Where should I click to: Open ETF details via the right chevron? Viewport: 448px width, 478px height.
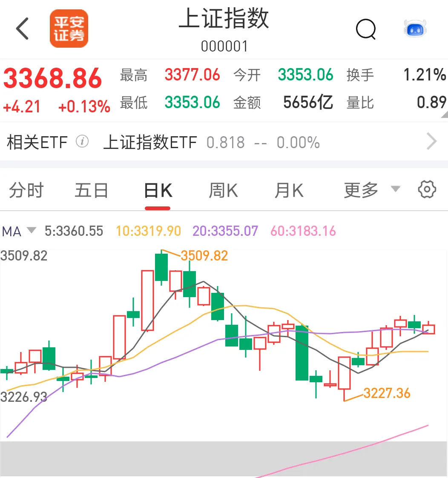(x=432, y=141)
